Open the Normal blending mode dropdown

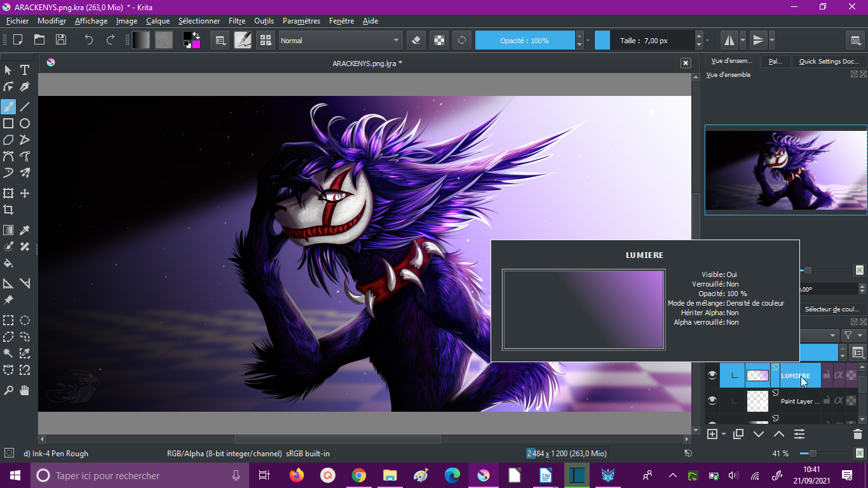tap(341, 40)
